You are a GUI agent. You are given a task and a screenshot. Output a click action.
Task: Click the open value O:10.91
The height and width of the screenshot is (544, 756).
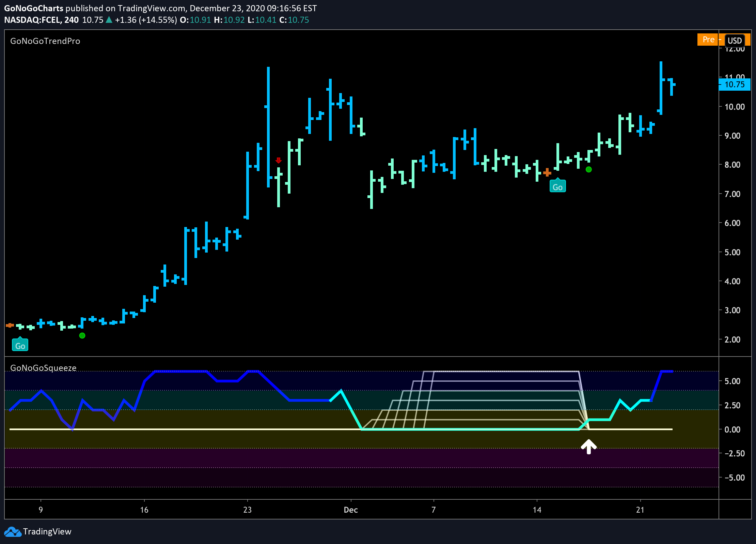click(x=195, y=20)
